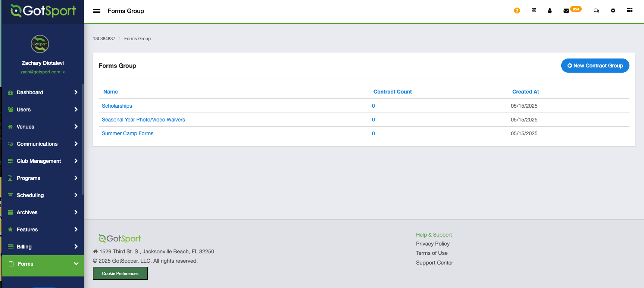Open Seasonal Year Photo/Video Waivers link
The height and width of the screenshot is (288, 644).
click(143, 120)
